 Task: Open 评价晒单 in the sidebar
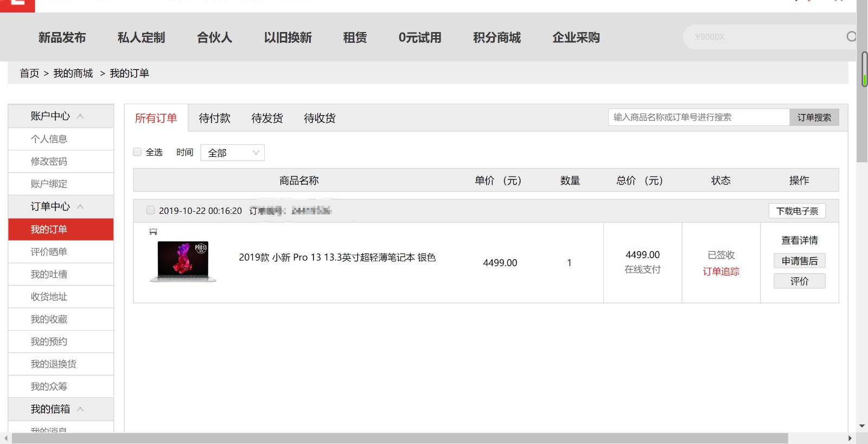click(61, 252)
